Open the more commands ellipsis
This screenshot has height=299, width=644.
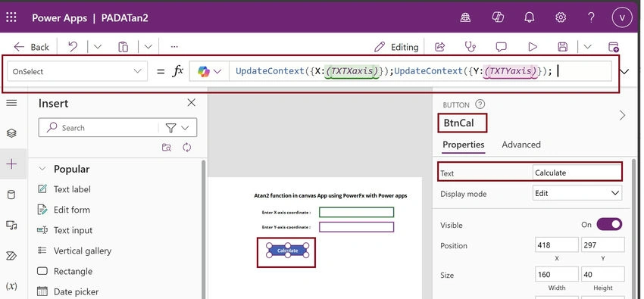click(x=174, y=47)
